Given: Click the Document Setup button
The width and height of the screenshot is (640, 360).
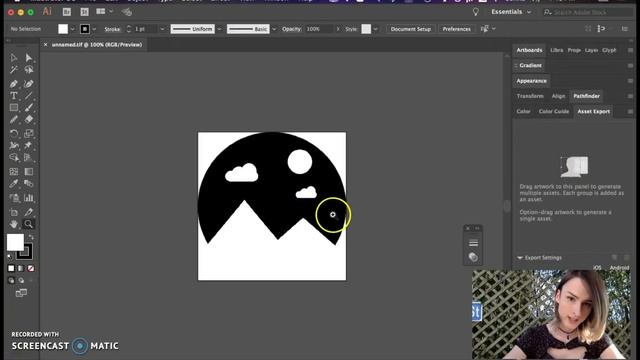Looking at the screenshot, I should tap(411, 29).
